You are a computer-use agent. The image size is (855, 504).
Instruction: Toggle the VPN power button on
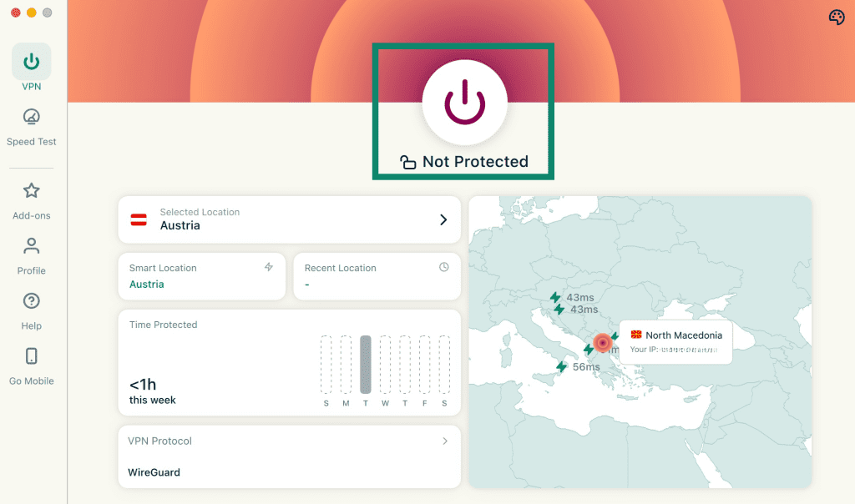464,103
